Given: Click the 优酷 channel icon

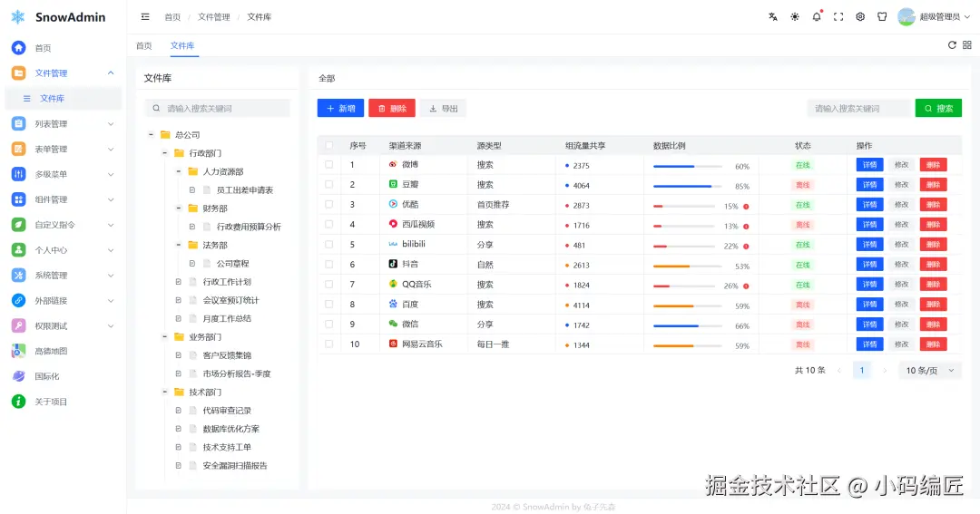Looking at the screenshot, I should [393, 204].
